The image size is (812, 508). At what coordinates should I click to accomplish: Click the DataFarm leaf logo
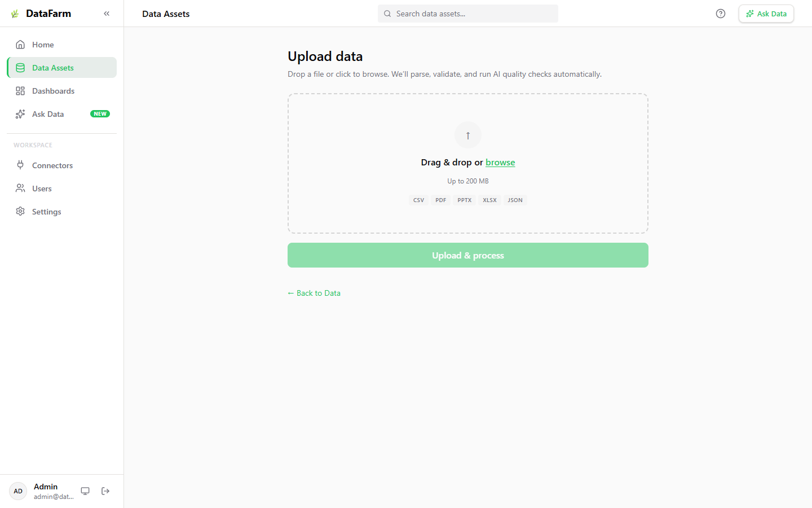click(x=14, y=13)
